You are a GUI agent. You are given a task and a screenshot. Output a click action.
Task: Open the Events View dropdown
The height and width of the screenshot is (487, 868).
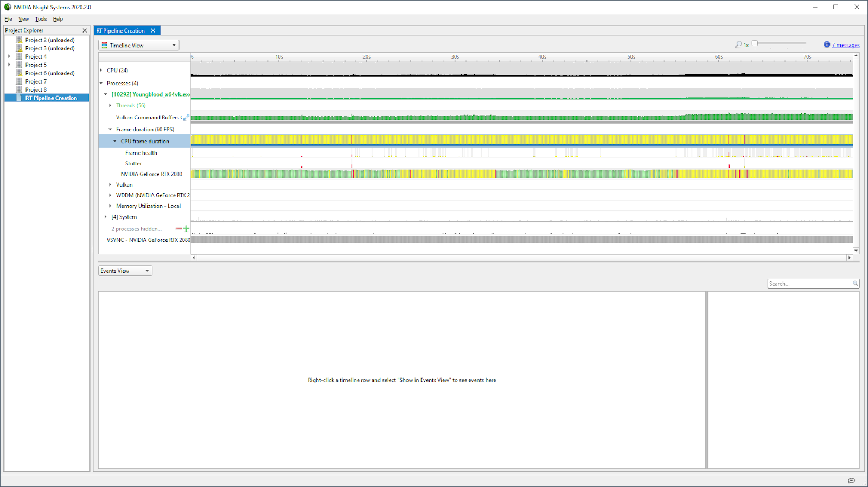[x=125, y=271]
